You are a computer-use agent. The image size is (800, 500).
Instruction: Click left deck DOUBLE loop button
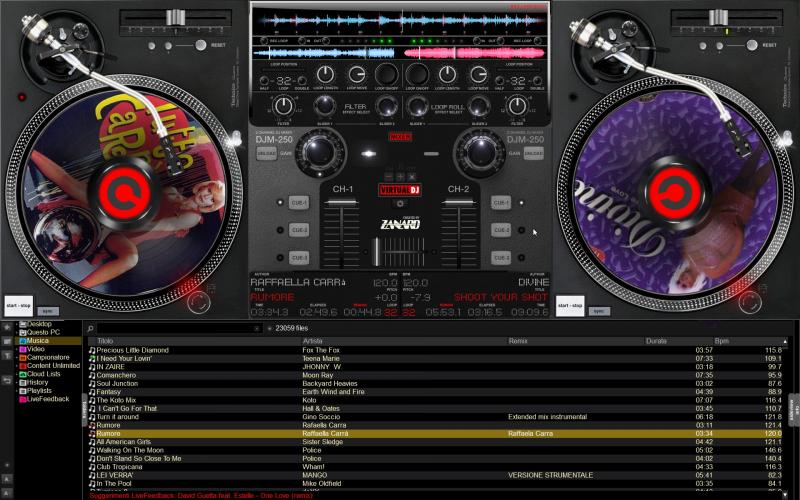(x=302, y=81)
